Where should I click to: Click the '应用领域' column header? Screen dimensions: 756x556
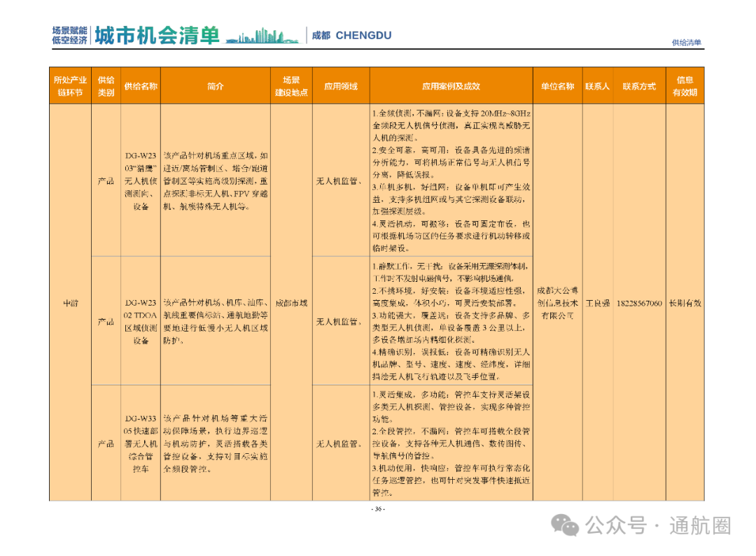pyautogui.click(x=341, y=86)
